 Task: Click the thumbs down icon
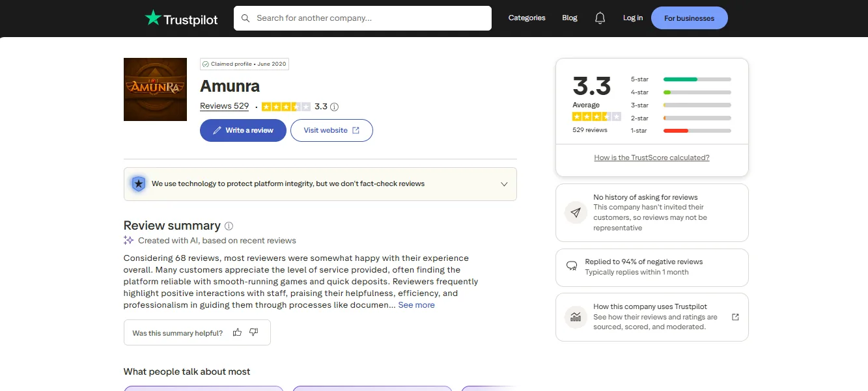click(x=254, y=332)
